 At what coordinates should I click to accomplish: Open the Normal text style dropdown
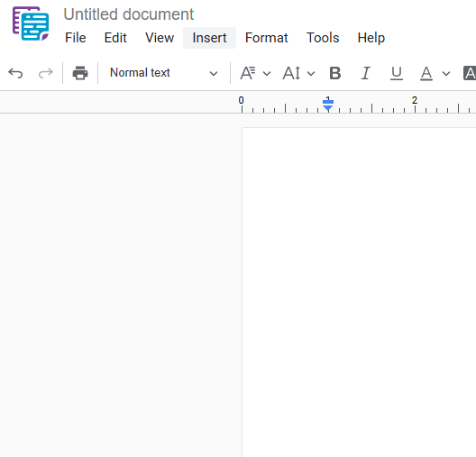click(x=164, y=73)
